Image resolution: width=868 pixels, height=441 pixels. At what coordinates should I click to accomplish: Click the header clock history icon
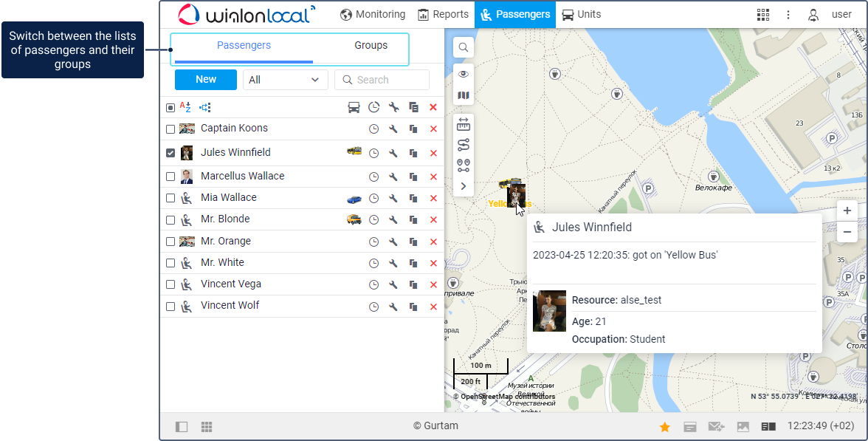[373, 108]
